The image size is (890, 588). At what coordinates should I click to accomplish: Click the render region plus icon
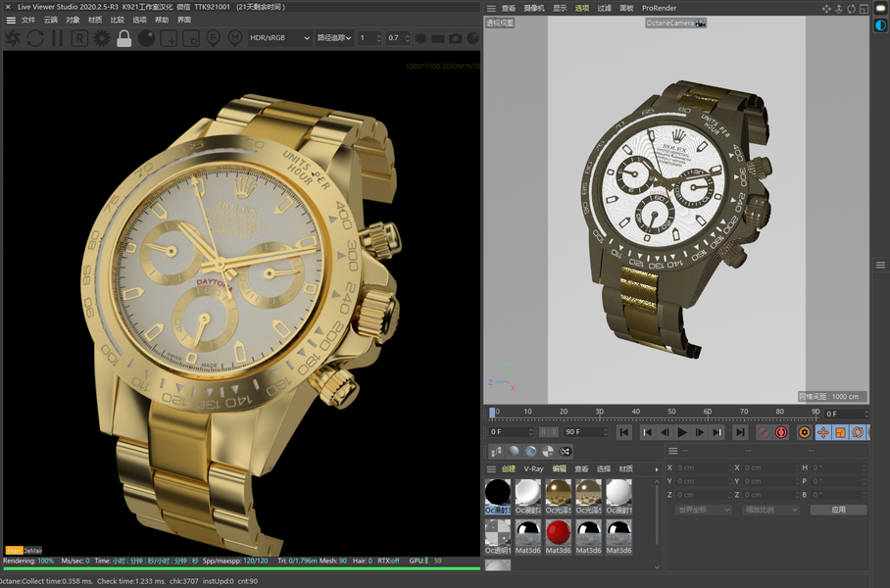click(169, 38)
